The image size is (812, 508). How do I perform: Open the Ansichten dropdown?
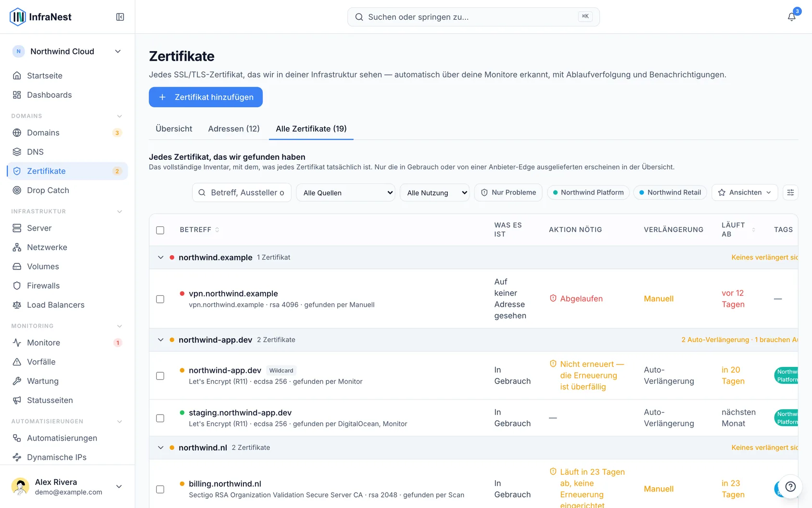click(x=745, y=193)
